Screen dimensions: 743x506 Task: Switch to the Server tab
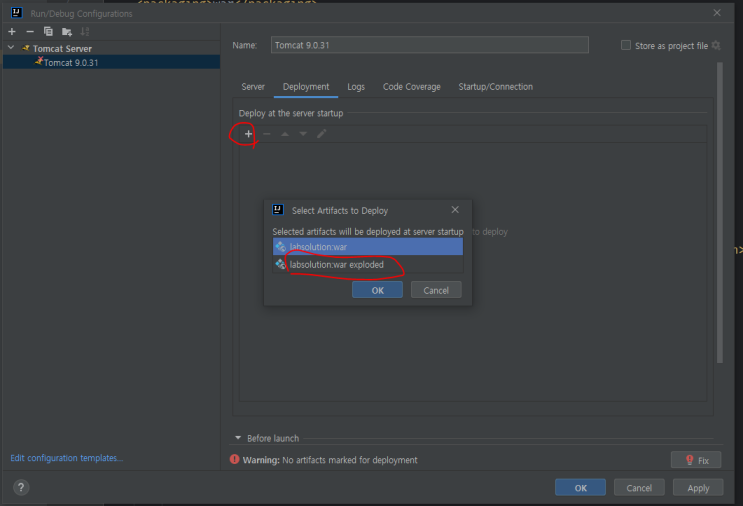click(253, 87)
